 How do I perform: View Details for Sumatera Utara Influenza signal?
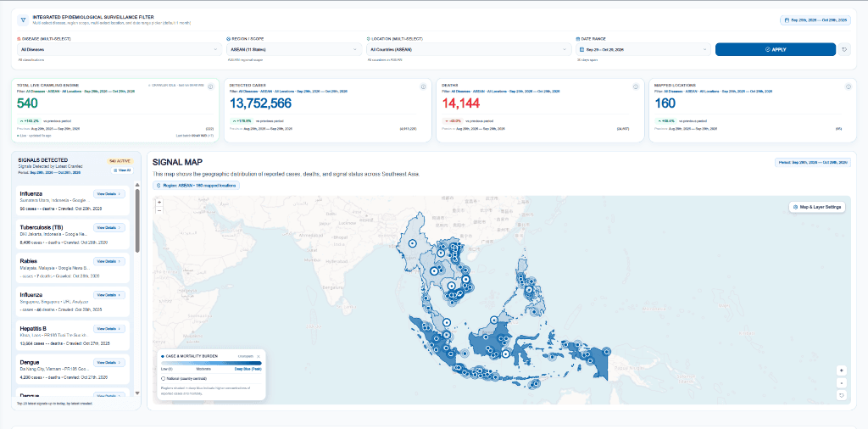click(109, 194)
